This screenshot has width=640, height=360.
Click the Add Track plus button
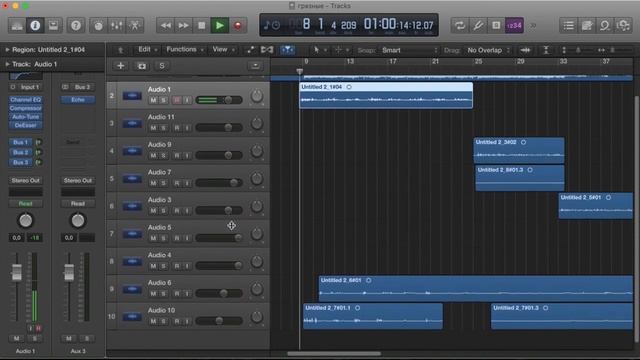[120, 66]
